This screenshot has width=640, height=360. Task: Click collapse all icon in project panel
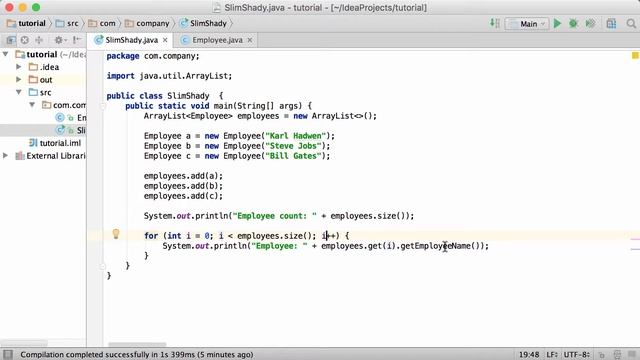pyautogui.click(x=39, y=40)
